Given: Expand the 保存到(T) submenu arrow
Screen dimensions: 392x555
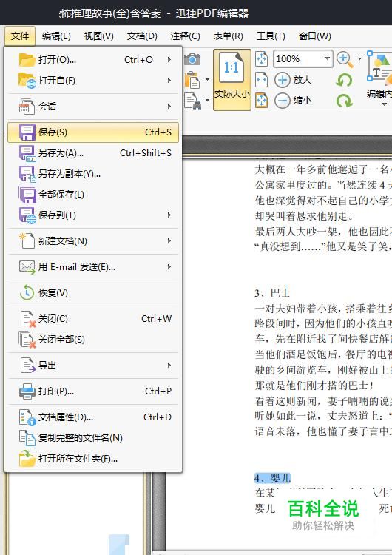Looking at the screenshot, I should [x=169, y=215].
